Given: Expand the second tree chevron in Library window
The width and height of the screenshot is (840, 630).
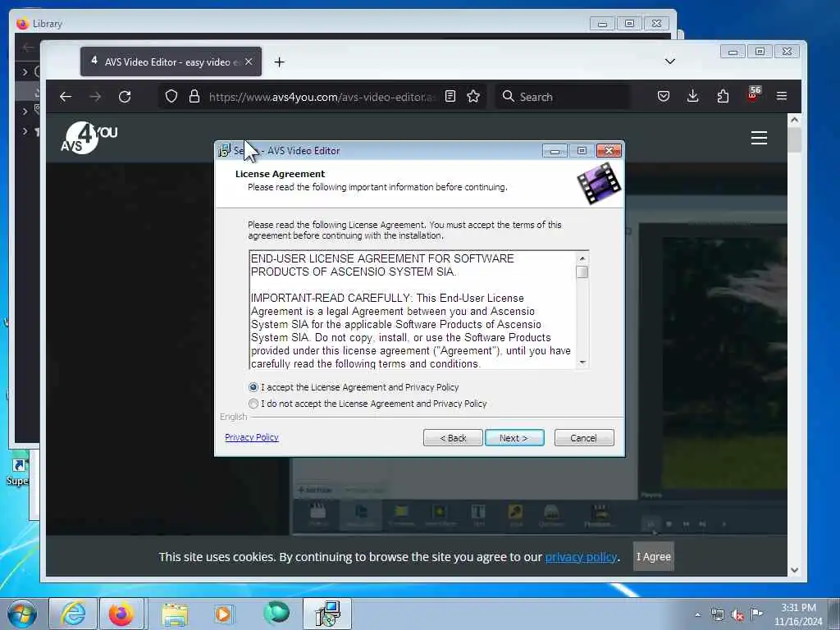Looking at the screenshot, I should coord(25,111).
